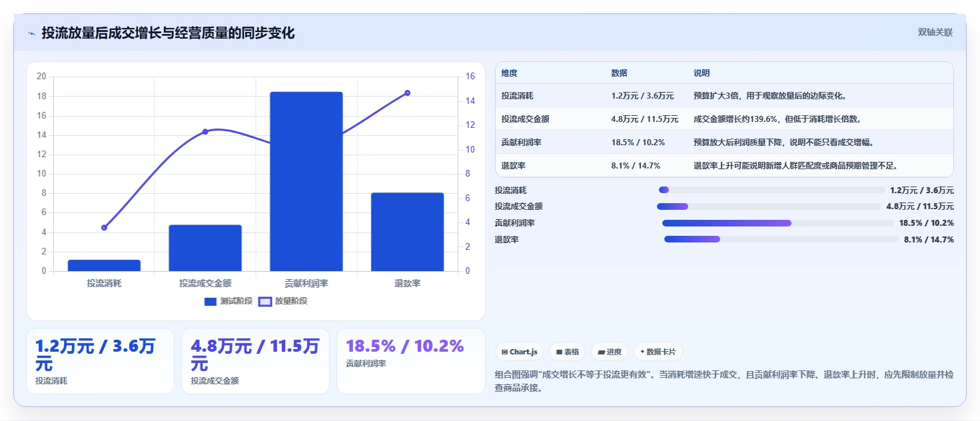Toggle the 测试阶段 legend item
The height and width of the screenshot is (421, 980).
click(x=229, y=301)
